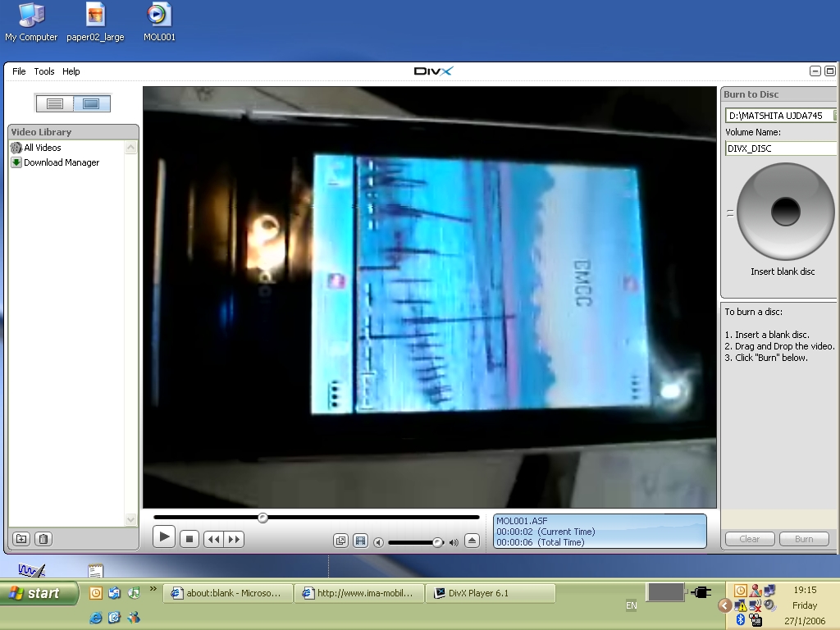Click the filmstrip icon beside volume
This screenshot has width=840, height=630.
[360, 541]
